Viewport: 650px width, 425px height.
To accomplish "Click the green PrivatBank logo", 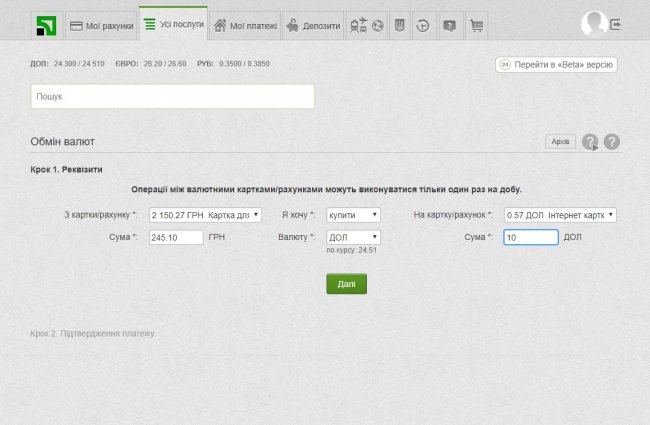I will click(x=46, y=25).
